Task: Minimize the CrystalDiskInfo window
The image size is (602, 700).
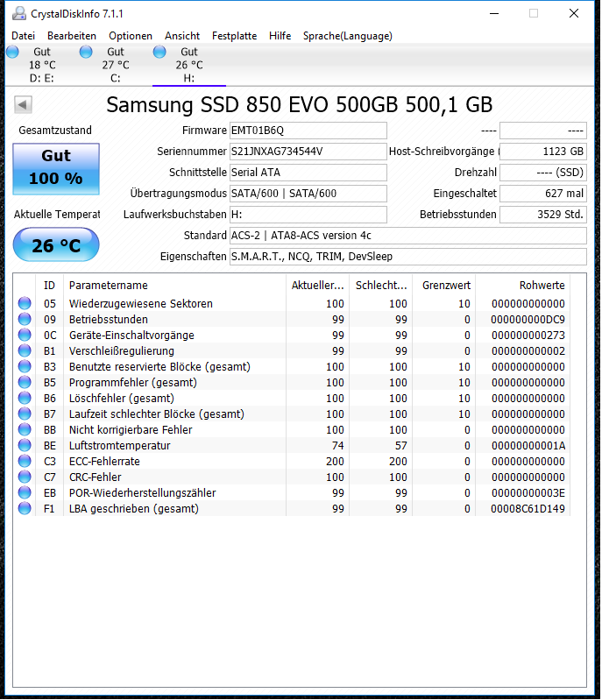Action: (x=494, y=13)
